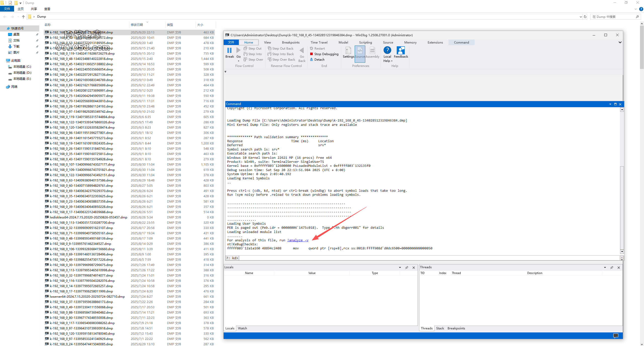The width and height of the screenshot is (644, 346).
Task: Toggle Source mode preference
Action: point(360,51)
